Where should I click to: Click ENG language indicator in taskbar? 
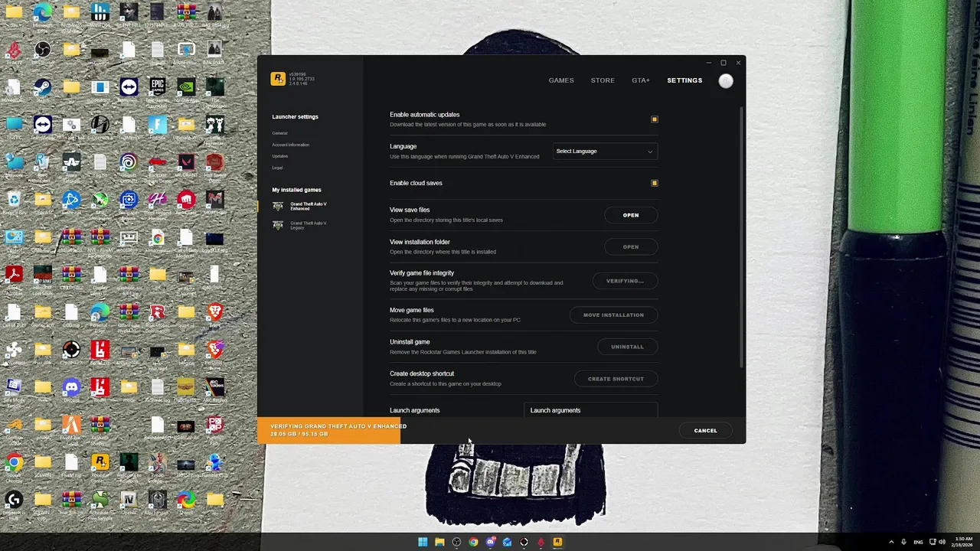point(918,542)
